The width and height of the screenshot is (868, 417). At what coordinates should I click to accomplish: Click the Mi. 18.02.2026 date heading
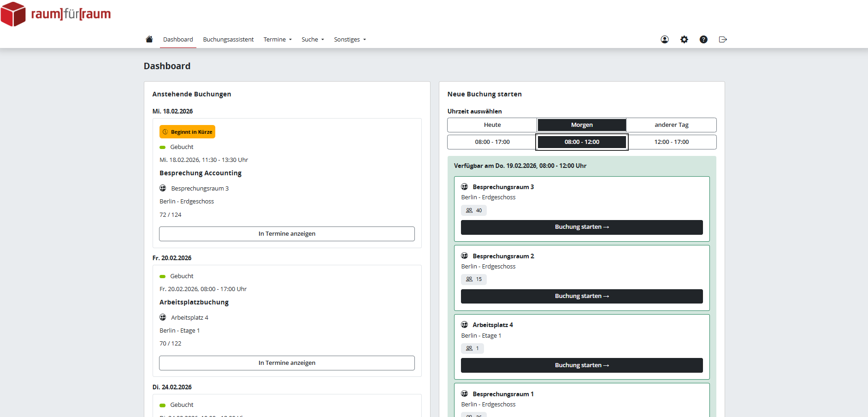click(172, 111)
